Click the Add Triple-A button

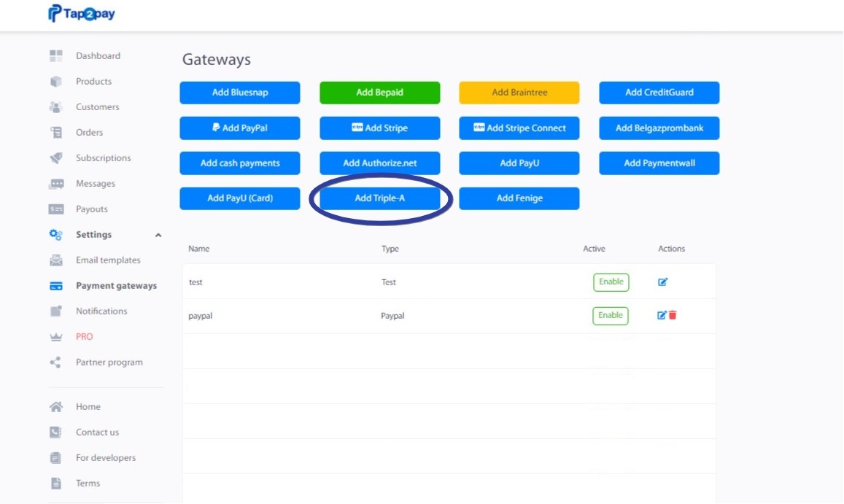380,198
